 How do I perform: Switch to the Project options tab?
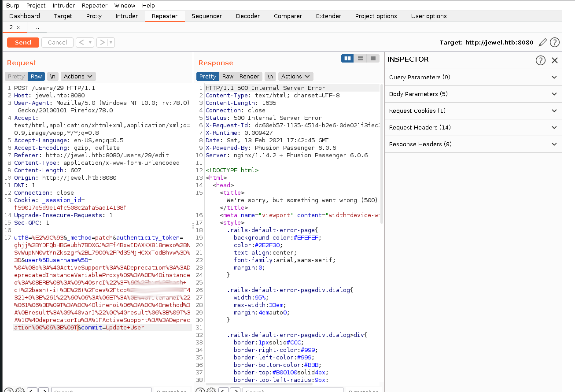pyautogui.click(x=376, y=16)
